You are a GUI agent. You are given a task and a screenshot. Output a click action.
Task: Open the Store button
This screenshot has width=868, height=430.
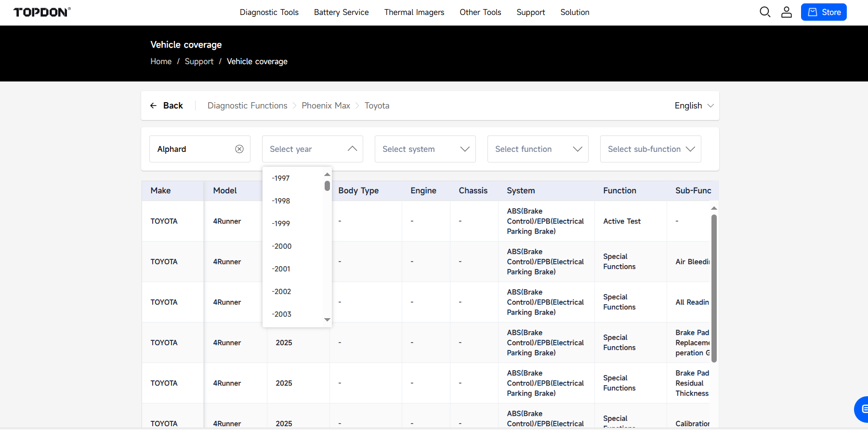coord(824,12)
